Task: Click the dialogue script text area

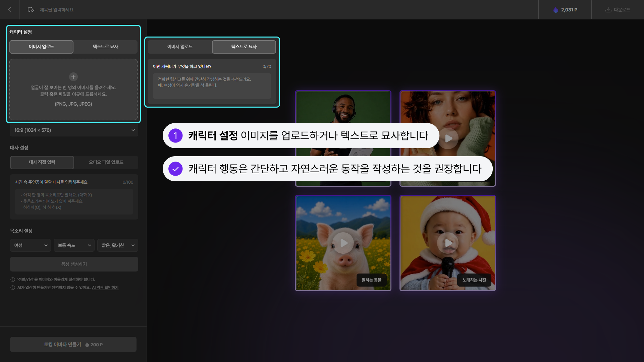Action: click(x=74, y=201)
